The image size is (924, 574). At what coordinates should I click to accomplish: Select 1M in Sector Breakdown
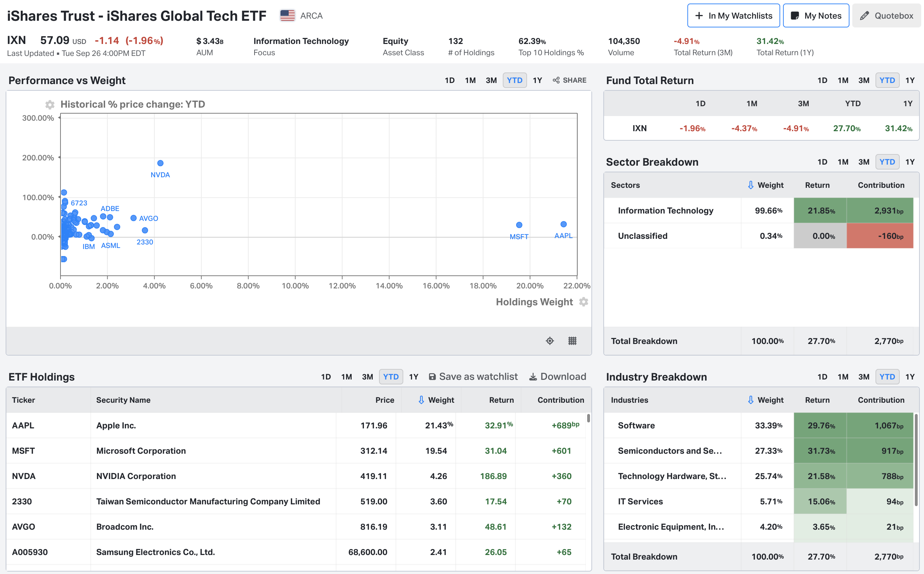tap(843, 162)
